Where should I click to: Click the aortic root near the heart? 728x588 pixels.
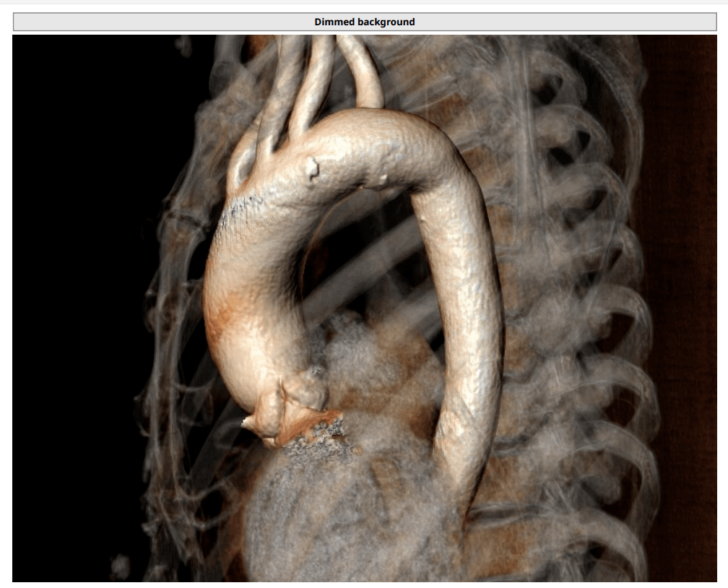[289, 405]
